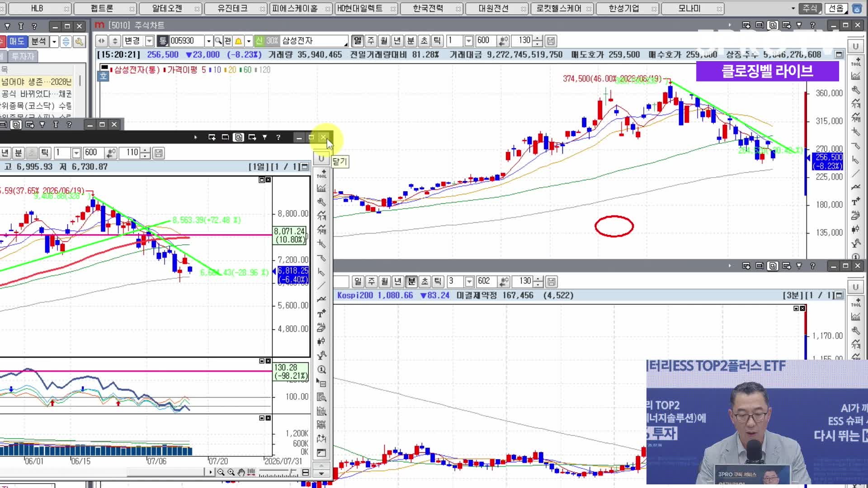The image size is (868, 488).
Task: Switch to the 알테오젠 stock tab
Action: click(x=170, y=9)
